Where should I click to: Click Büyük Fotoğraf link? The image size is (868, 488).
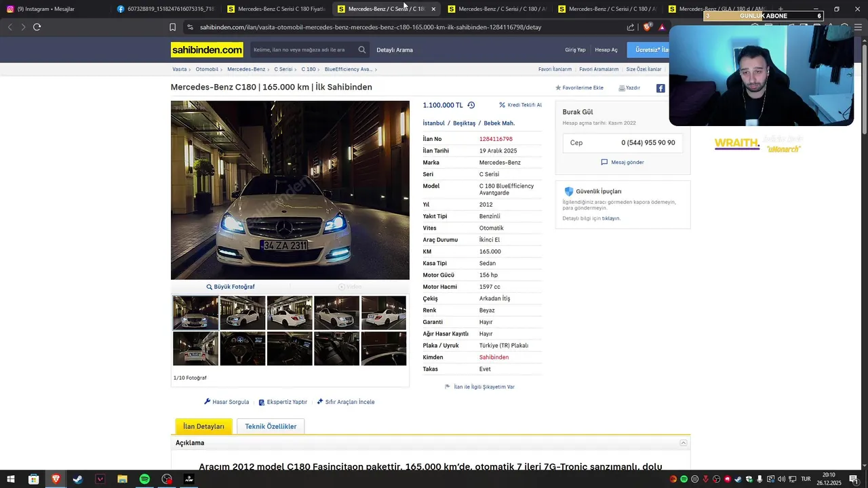tap(234, 287)
